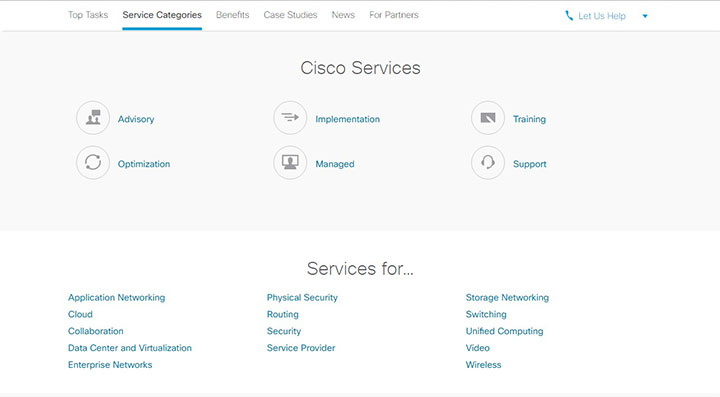This screenshot has height=397, width=720.
Task: Open the Optimization services link
Action: pos(144,164)
